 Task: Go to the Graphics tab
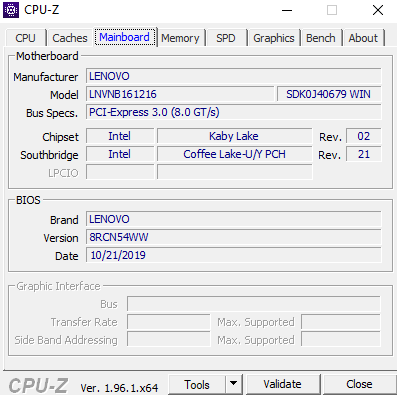tap(274, 38)
